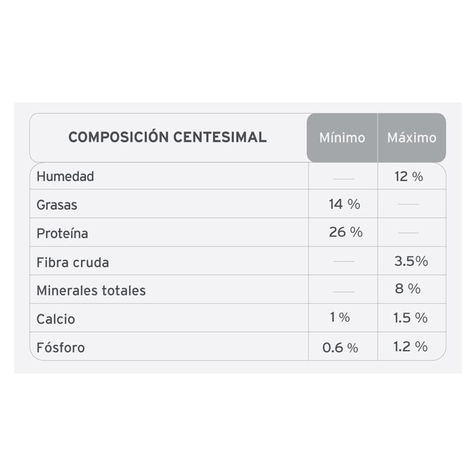Select the 3.5% Fibra cruda maximum value

point(411,261)
